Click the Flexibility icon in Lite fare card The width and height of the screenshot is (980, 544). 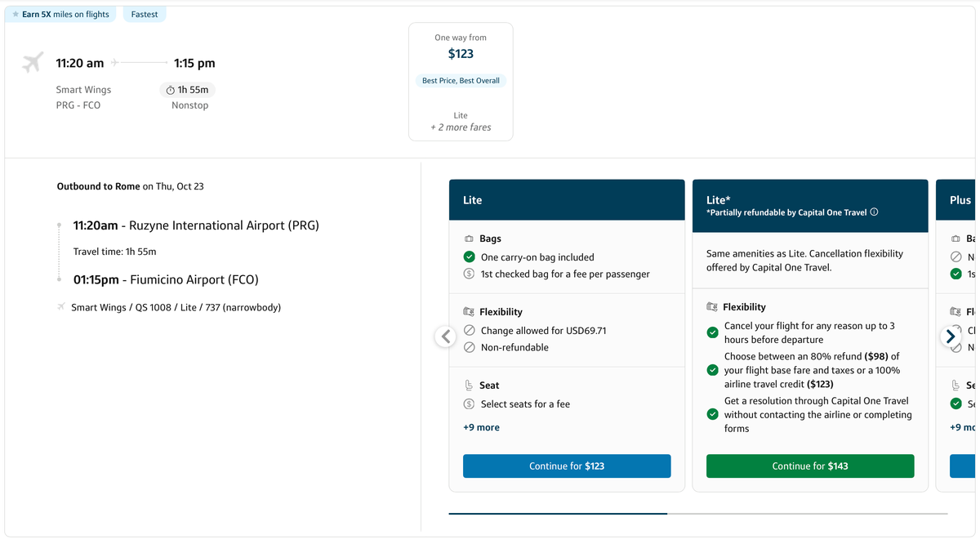pos(469,312)
